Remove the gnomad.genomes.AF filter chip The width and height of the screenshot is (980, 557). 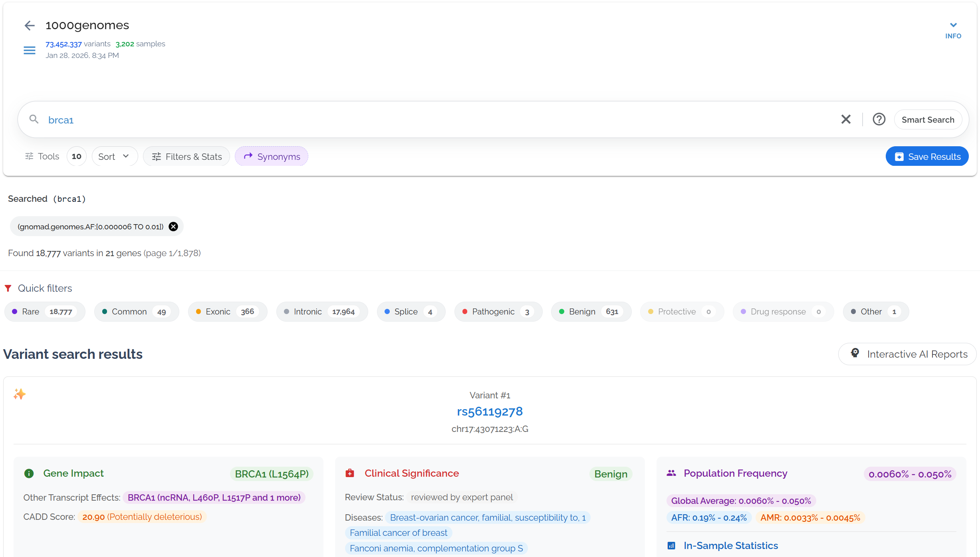point(173,227)
